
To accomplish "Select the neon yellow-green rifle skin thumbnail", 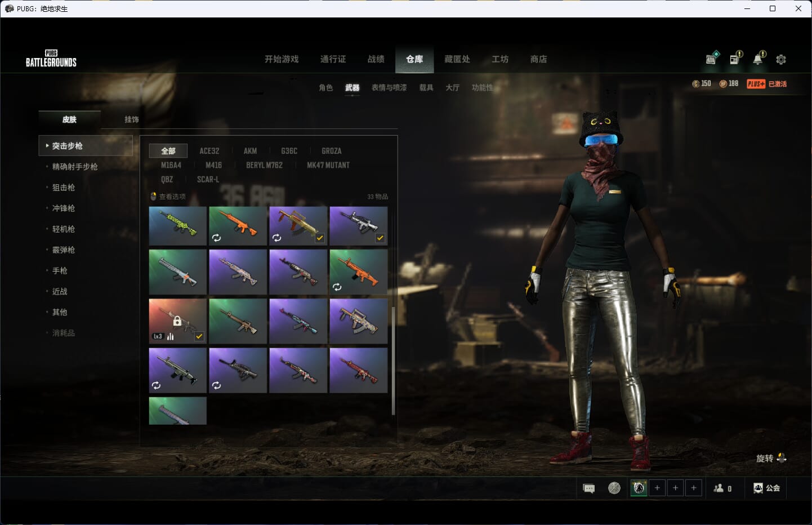I will pos(178,226).
